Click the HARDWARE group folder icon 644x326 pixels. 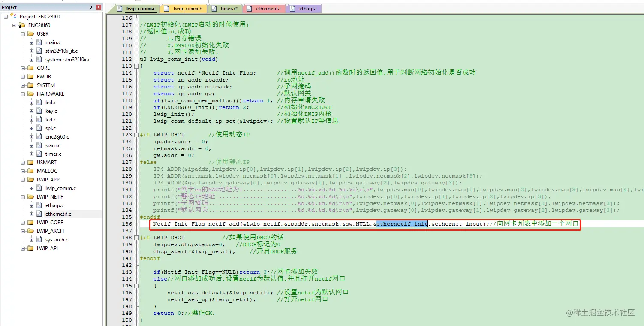(30, 94)
